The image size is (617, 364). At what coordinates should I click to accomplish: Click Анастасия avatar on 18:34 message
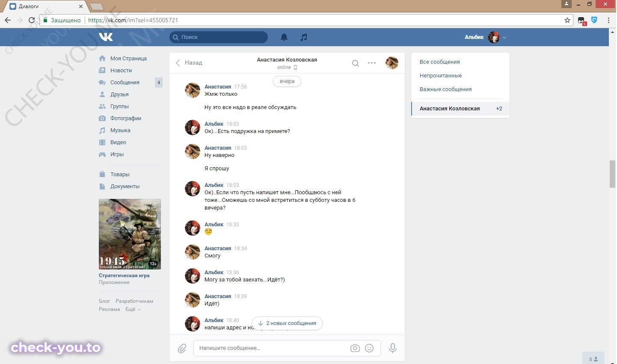[x=193, y=252]
